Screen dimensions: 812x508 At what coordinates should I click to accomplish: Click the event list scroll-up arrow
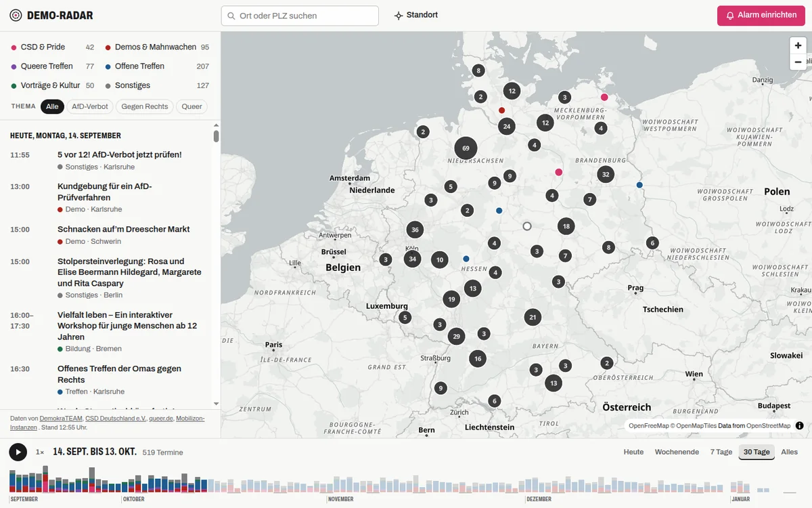[217, 125]
